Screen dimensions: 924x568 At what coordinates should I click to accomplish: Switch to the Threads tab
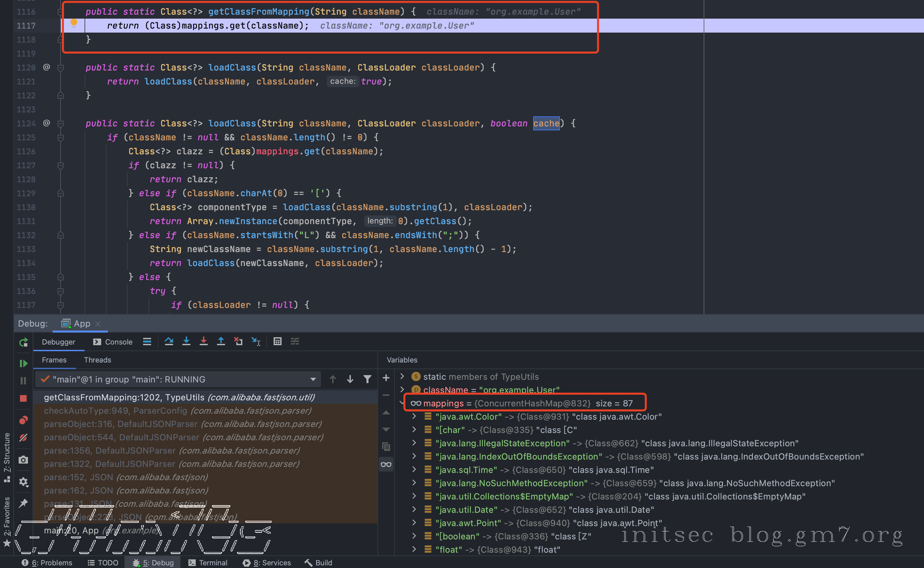tap(98, 360)
